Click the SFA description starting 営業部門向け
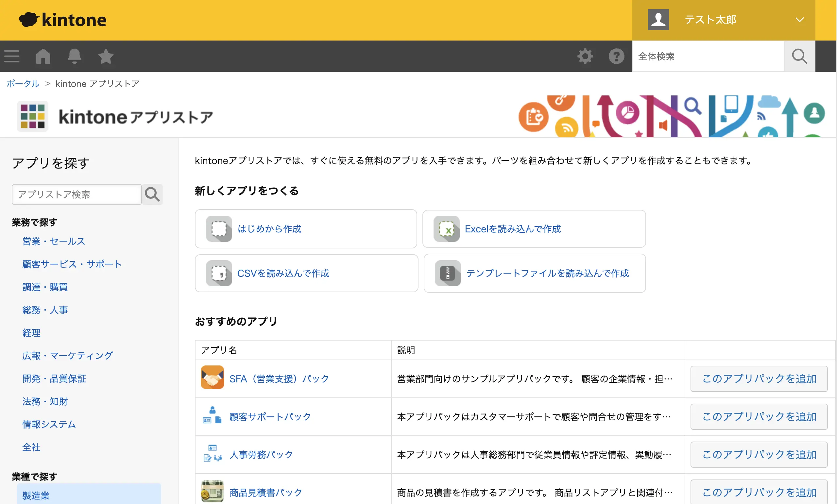This screenshot has width=837, height=504. click(535, 378)
